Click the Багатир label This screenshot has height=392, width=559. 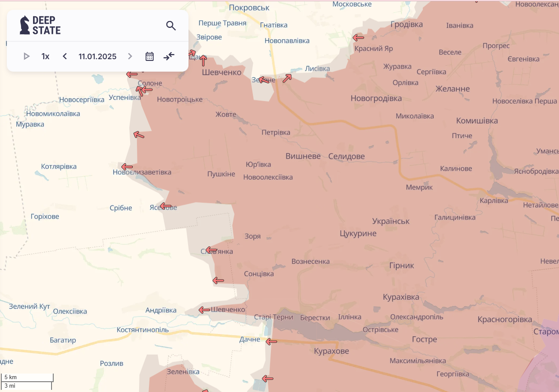coord(63,340)
